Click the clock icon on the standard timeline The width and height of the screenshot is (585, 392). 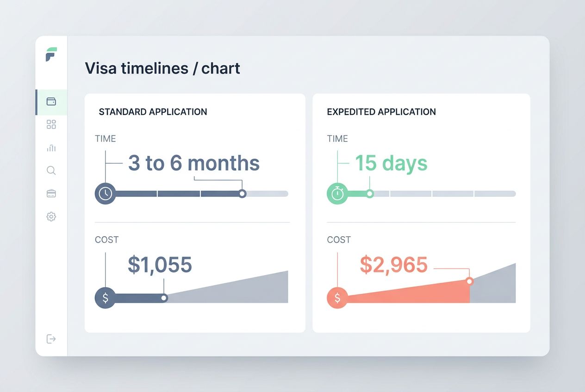click(x=106, y=193)
